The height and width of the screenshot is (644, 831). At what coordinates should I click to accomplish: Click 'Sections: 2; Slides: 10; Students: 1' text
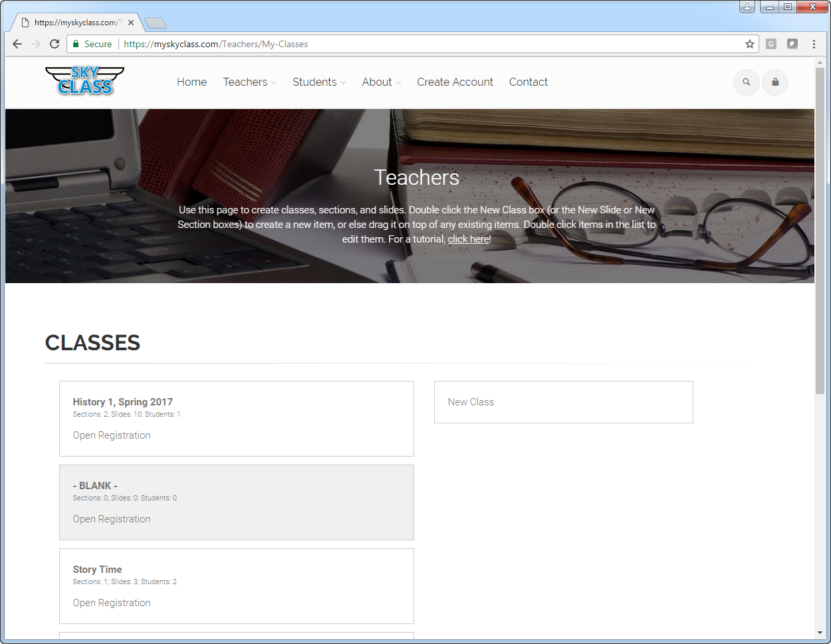126,414
